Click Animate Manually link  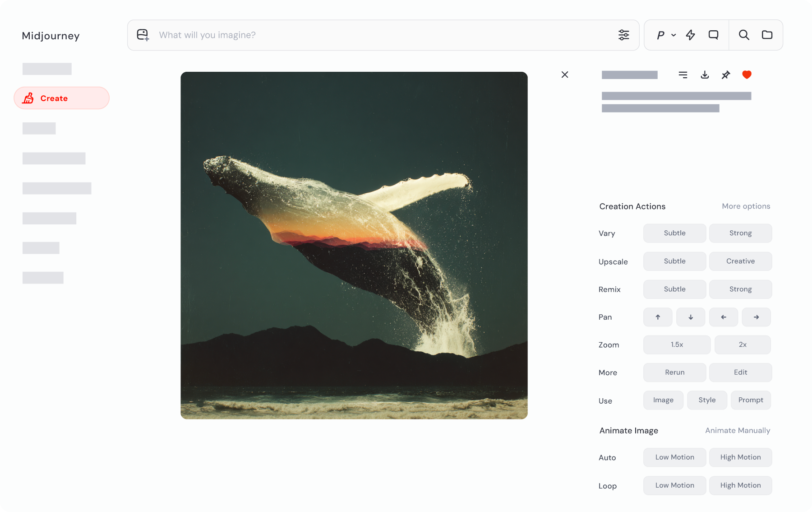738,431
